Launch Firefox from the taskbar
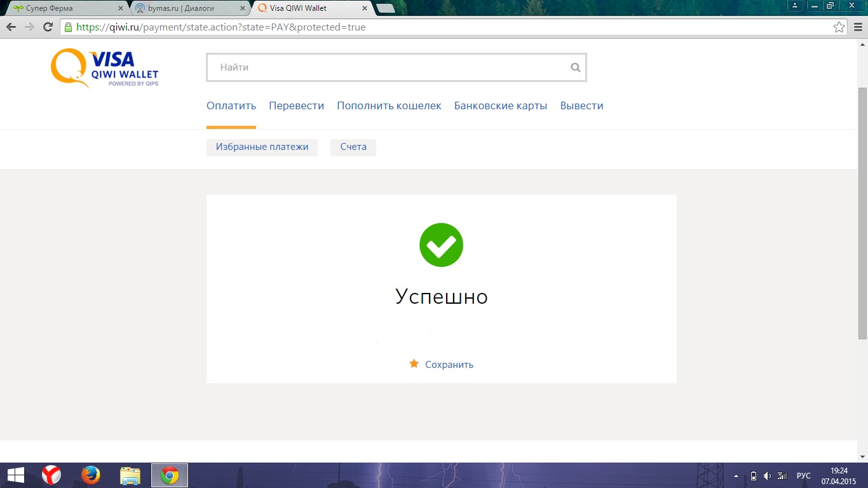 (x=91, y=475)
